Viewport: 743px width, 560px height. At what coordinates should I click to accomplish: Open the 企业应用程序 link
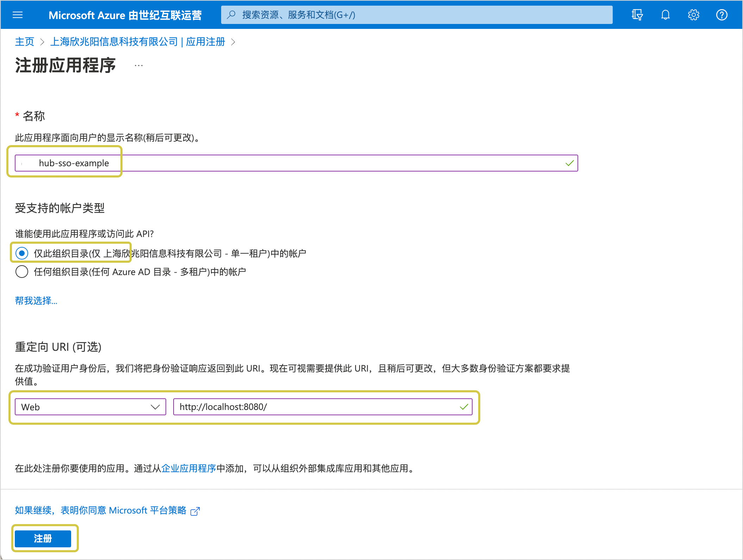click(x=189, y=468)
